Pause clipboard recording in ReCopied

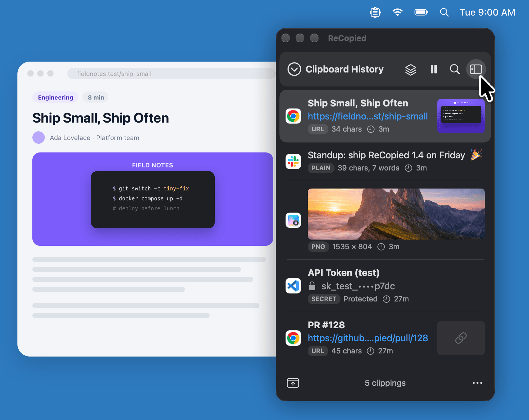pos(433,69)
